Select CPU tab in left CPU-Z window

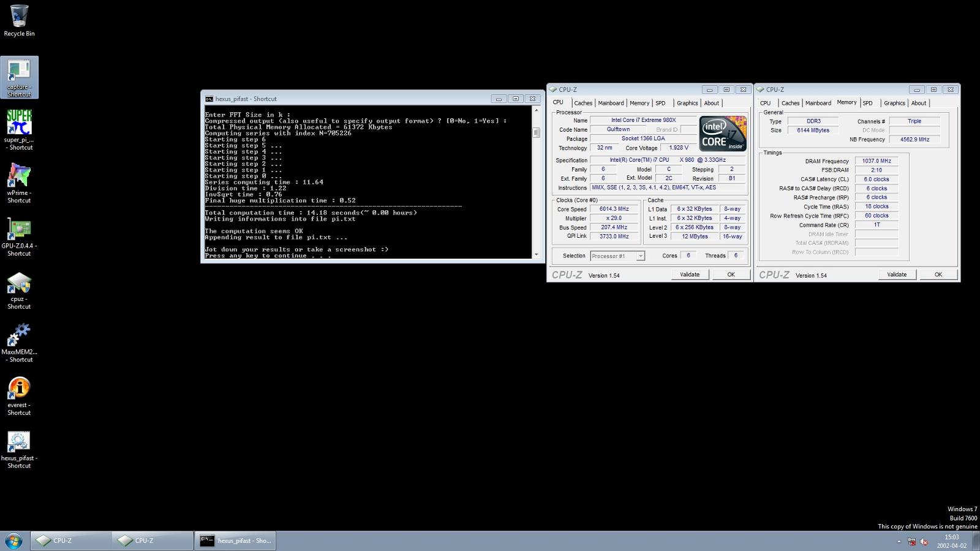click(x=558, y=102)
